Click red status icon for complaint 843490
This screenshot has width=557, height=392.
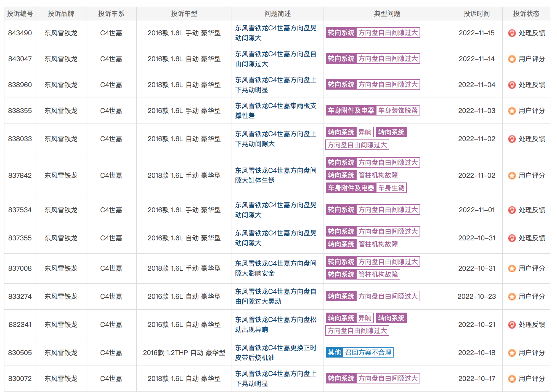(x=512, y=33)
